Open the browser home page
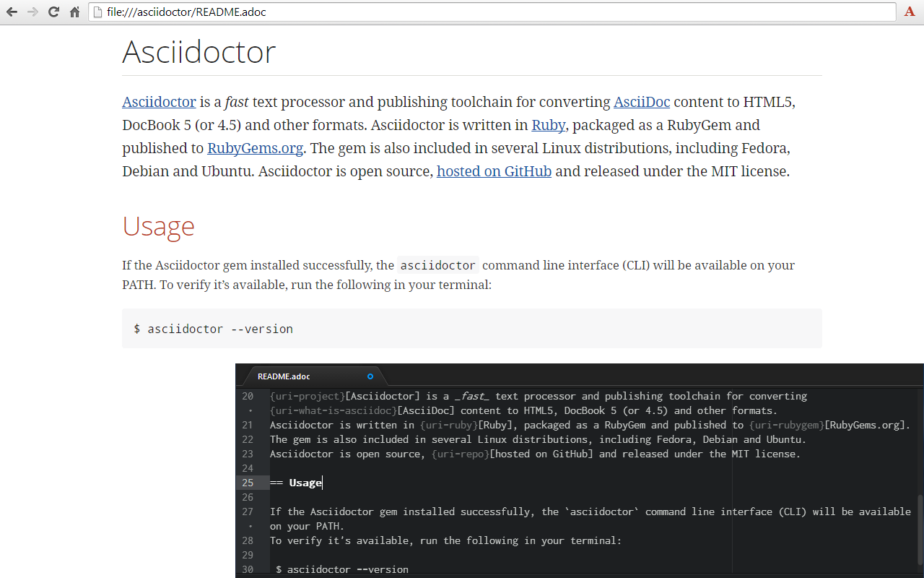Viewport: 924px width, 578px height. coord(74,12)
